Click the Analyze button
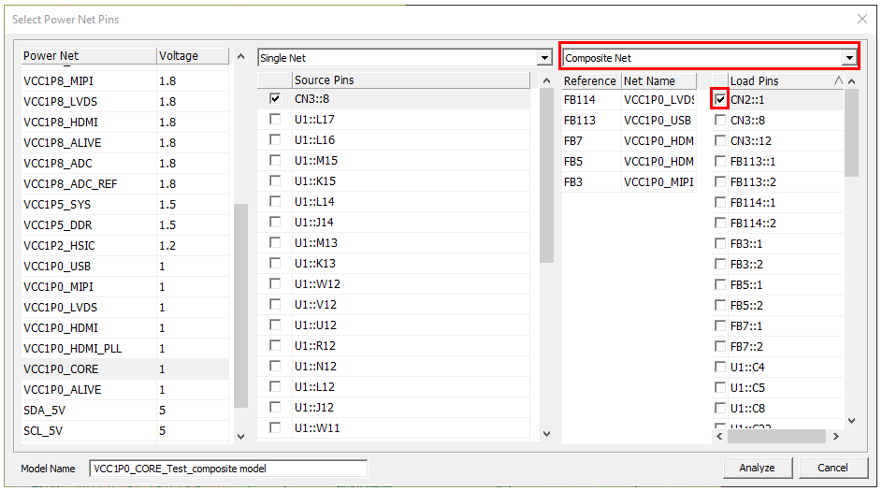 [756, 468]
